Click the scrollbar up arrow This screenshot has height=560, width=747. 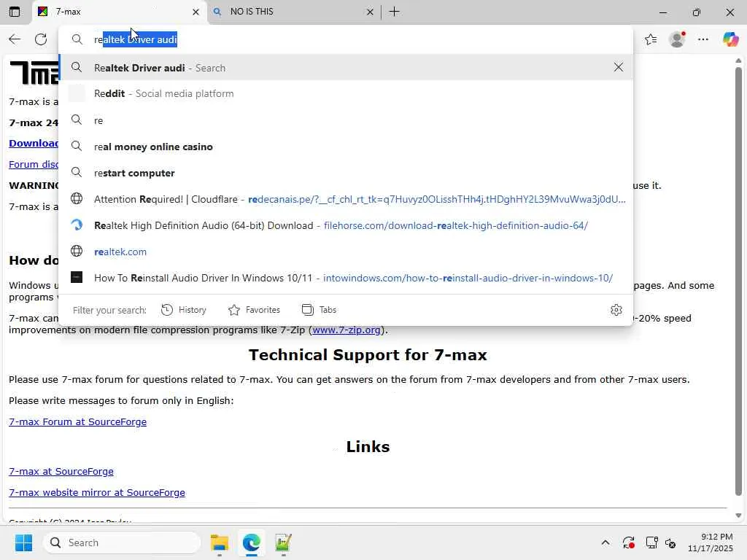pyautogui.click(x=738, y=61)
